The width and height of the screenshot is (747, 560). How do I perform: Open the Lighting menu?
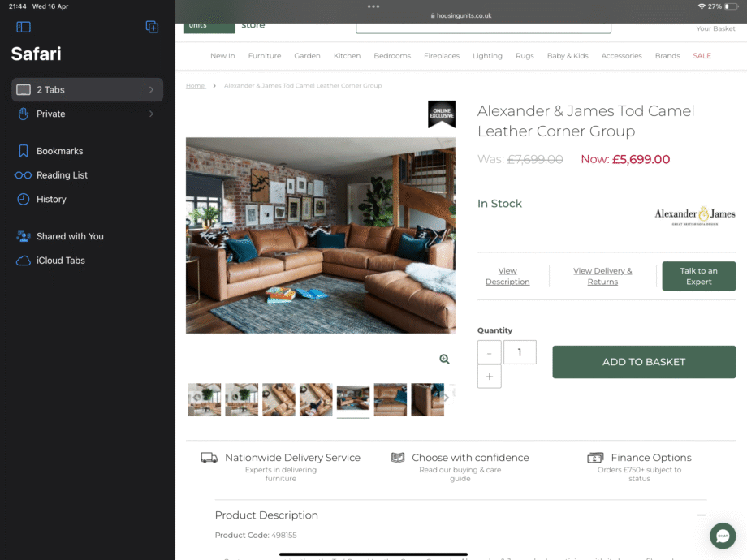pyautogui.click(x=487, y=56)
